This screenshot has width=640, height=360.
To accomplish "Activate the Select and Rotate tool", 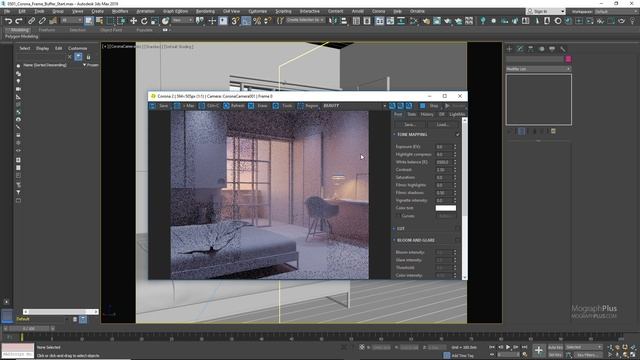I will (144, 21).
